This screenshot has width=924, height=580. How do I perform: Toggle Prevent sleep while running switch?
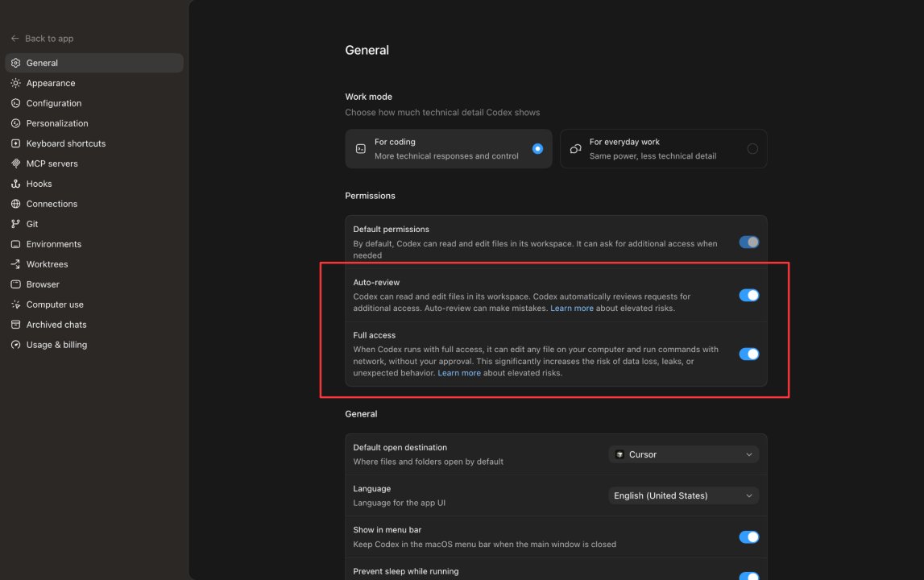[749, 576]
